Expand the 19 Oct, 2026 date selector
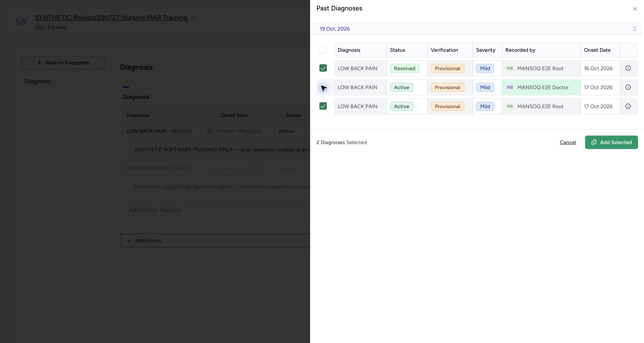Image resolution: width=644 pixels, height=343 pixels. (477, 29)
